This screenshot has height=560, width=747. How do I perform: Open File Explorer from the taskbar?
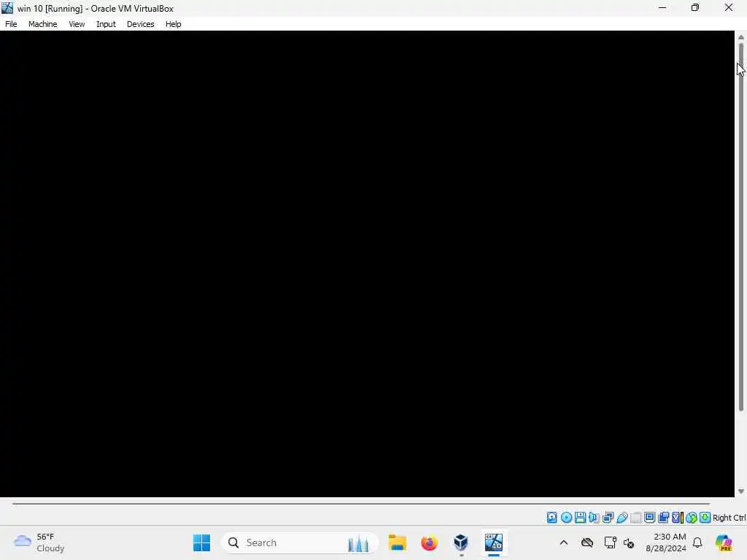click(398, 542)
